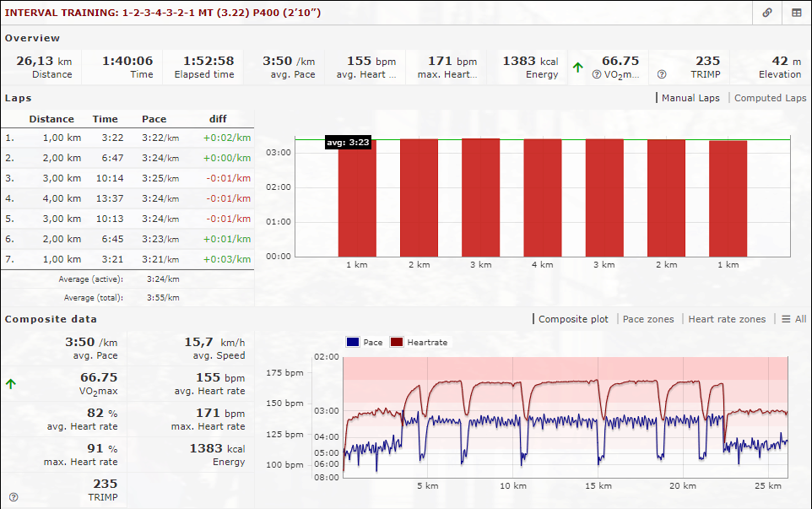Click the 3:50 /km avg. Pace overview value
The width and height of the screenshot is (812, 509).
289,61
